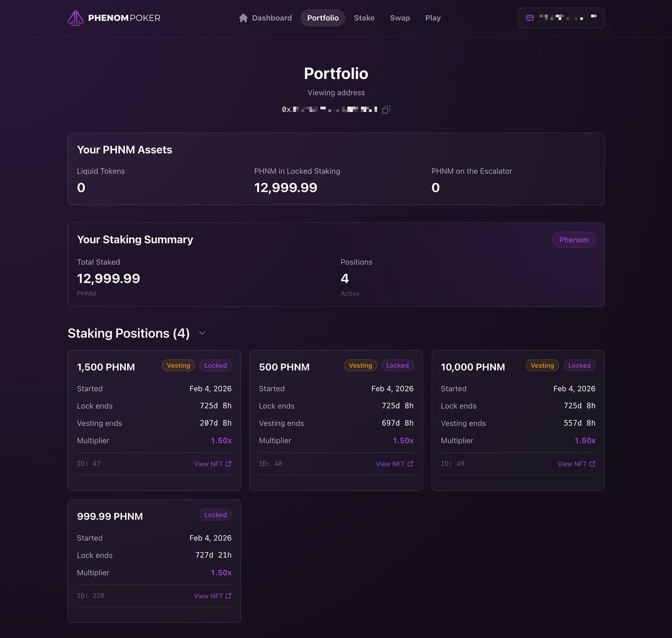The width and height of the screenshot is (672, 638).
Task: Open the connected wallet account button
Action: click(x=562, y=18)
